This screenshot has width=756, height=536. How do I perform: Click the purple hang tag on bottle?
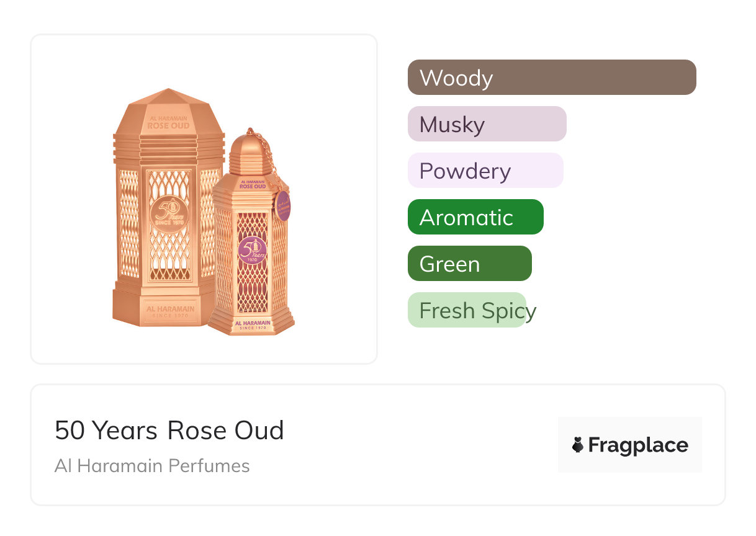(284, 206)
